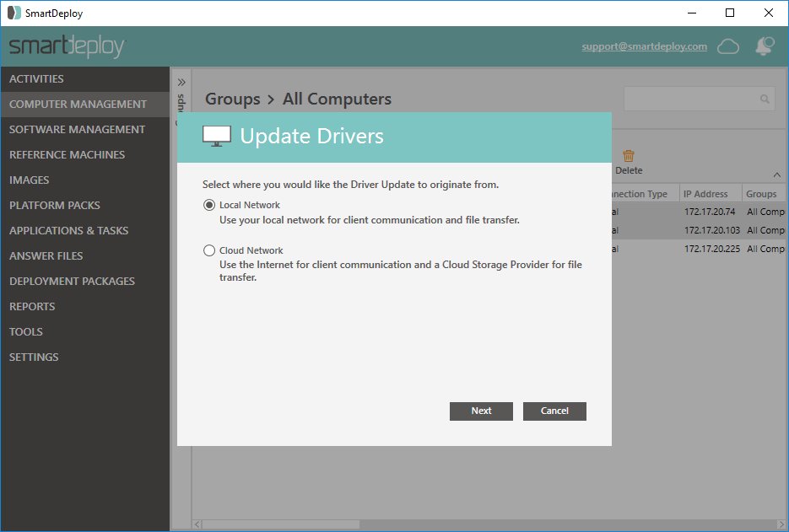Open Deployment Packages in the sidebar
The image size is (789, 532).
[72, 281]
